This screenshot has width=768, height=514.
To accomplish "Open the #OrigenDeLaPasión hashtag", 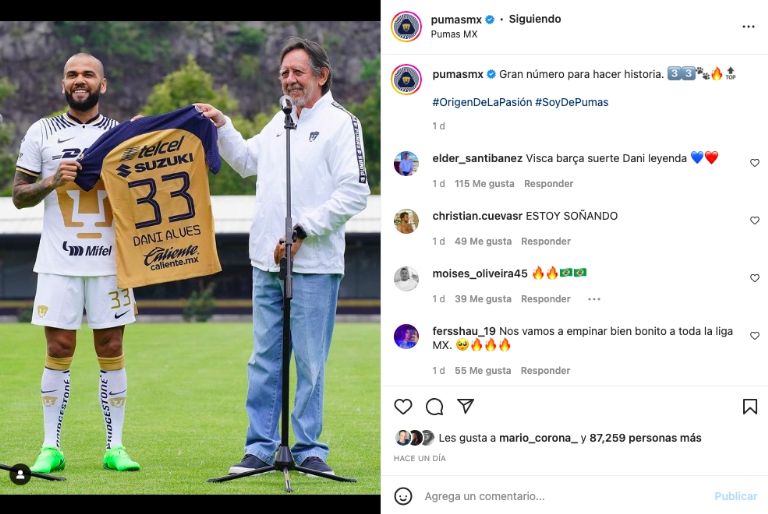I will point(482,102).
